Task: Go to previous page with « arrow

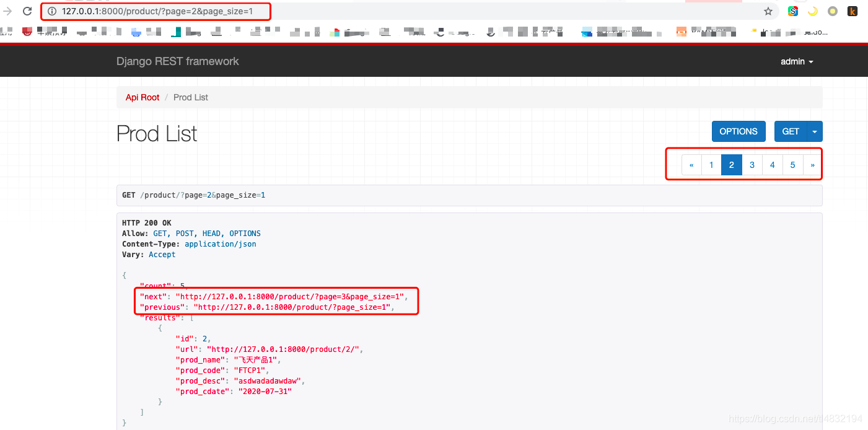Action: coord(691,165)
